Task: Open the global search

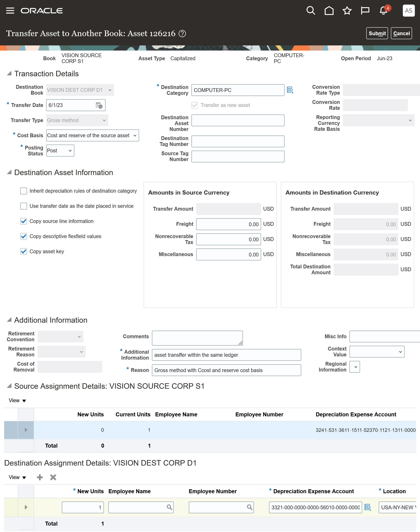Action: tap(311, 10)
